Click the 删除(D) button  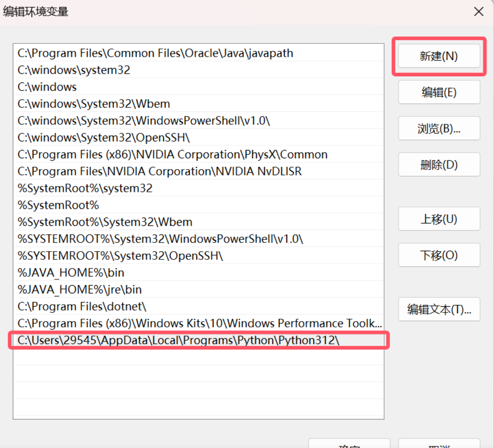point(439,165)
